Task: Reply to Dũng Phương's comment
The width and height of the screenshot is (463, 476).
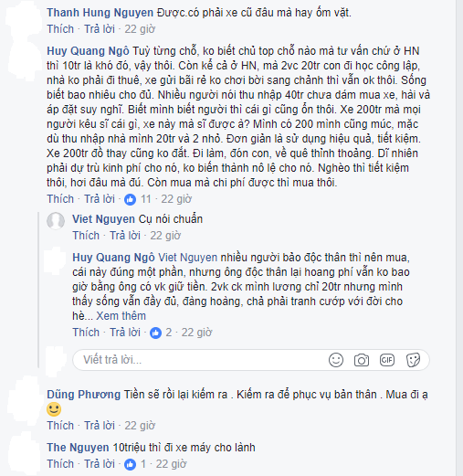Action: [100, 426]
